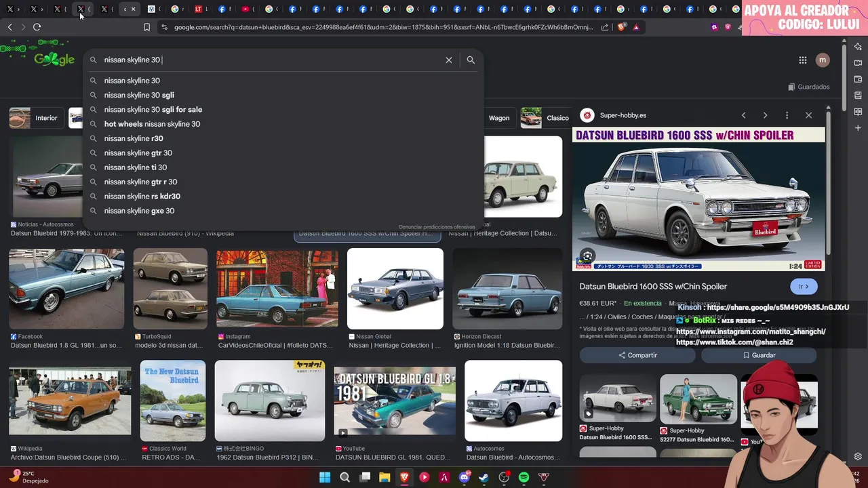Open Wikipedia Datsun Bluebird Coupe (510) thumbnail

pos(70,401)
